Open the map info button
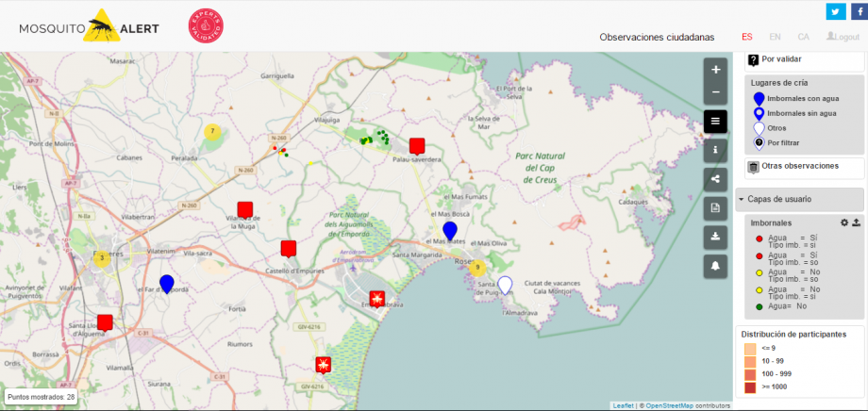Screen dimensions: 868x411 pos(715,150)
